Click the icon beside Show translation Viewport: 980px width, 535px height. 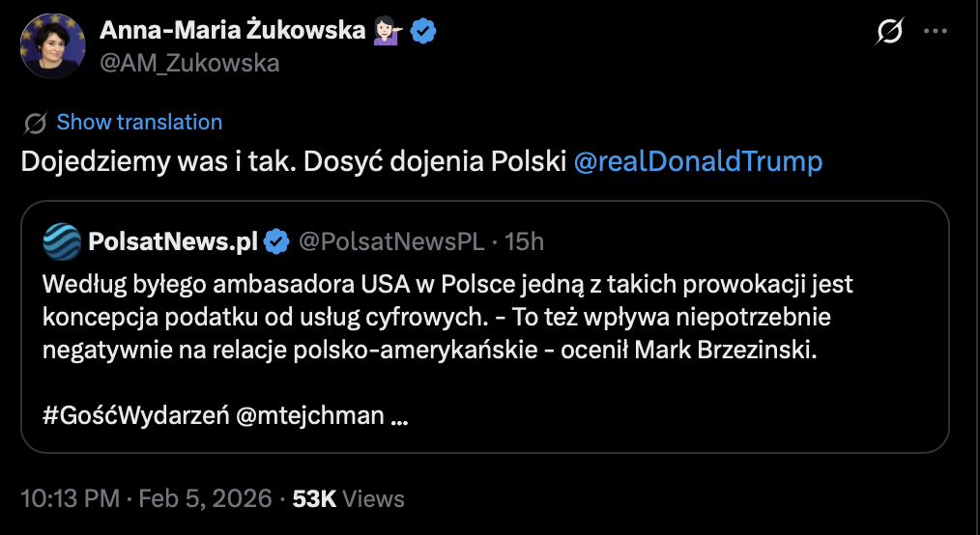coord(37,123)
